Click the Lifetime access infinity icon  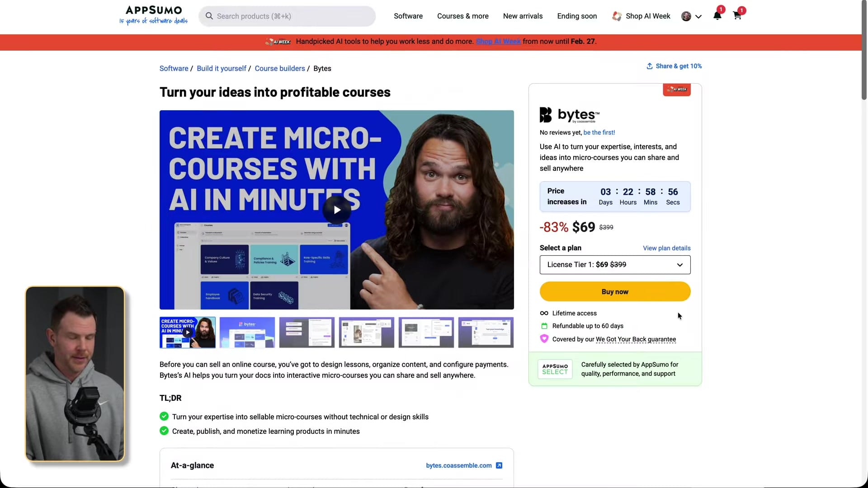click(544, 313)
